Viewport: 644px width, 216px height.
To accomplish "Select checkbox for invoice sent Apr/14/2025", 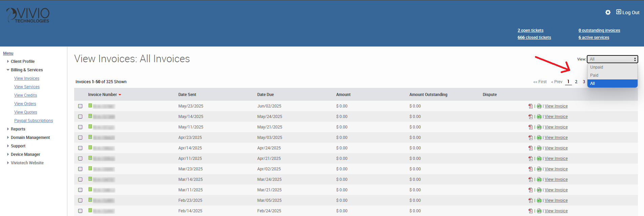I will point(80,148).
